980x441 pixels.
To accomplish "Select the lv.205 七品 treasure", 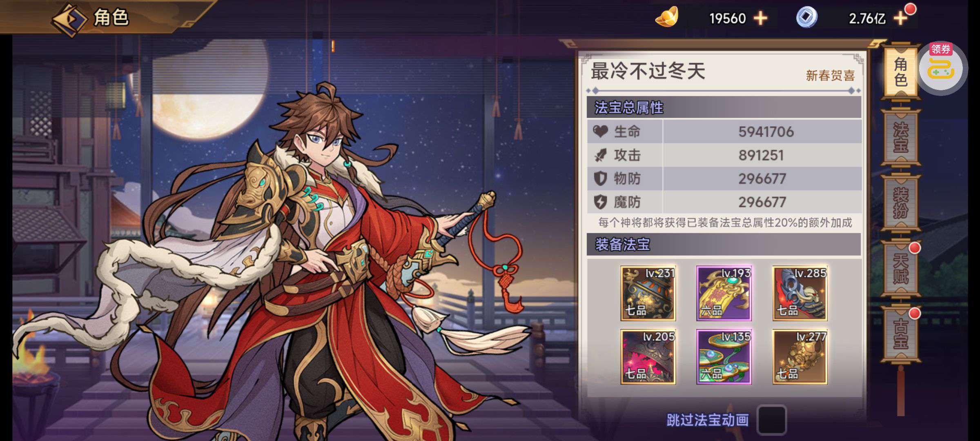I will pos(648,357).
